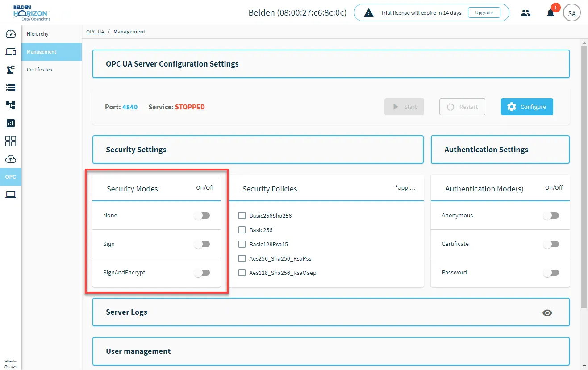The image size is (588, 370).
Task: Click the Configure button
Action: [x=527, y=107]
